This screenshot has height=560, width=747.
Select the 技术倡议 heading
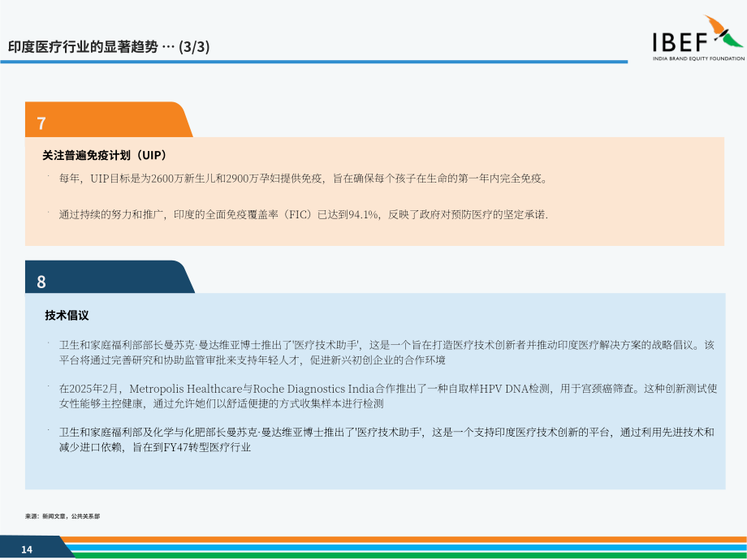[67, 315]
